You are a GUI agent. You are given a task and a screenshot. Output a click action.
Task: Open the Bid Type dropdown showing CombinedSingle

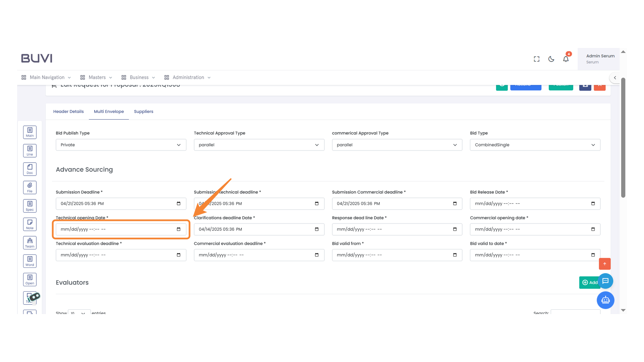pyautogui.click(x=535, y=145)
